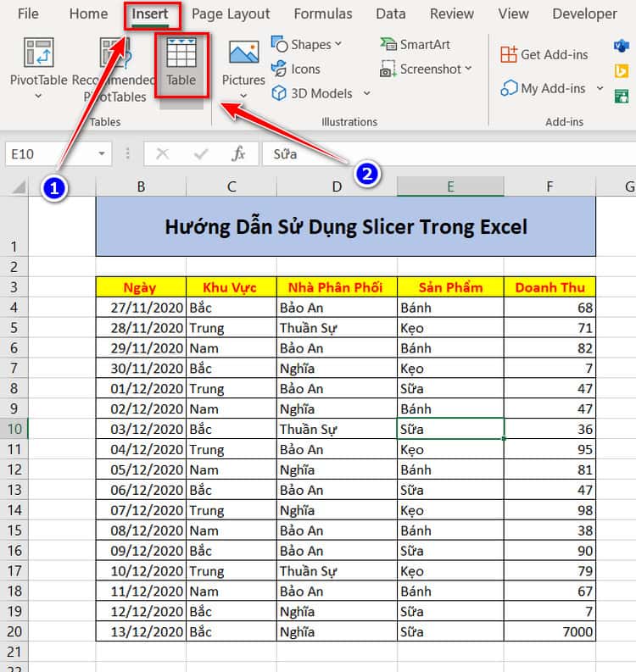This screenshot has width=636, height=672.
Task: Click the People Graph add-in icon
Action: click(x=622, y=96)
